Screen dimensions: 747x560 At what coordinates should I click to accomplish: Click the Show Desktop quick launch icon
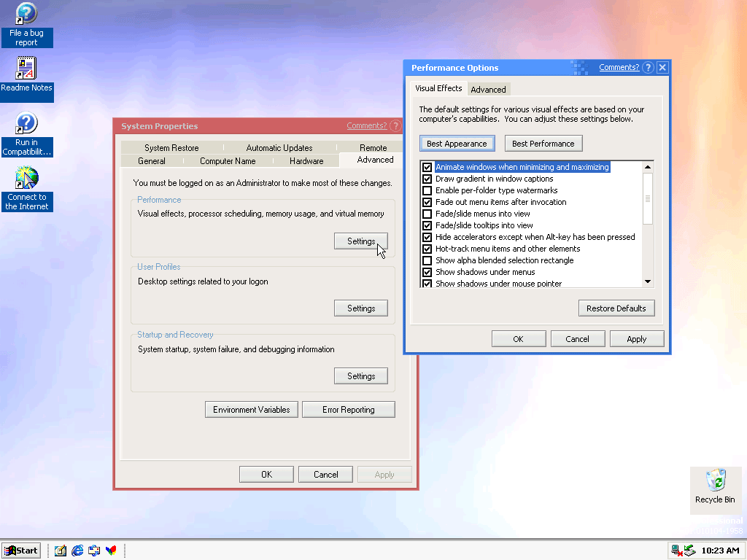coord(61,551)
